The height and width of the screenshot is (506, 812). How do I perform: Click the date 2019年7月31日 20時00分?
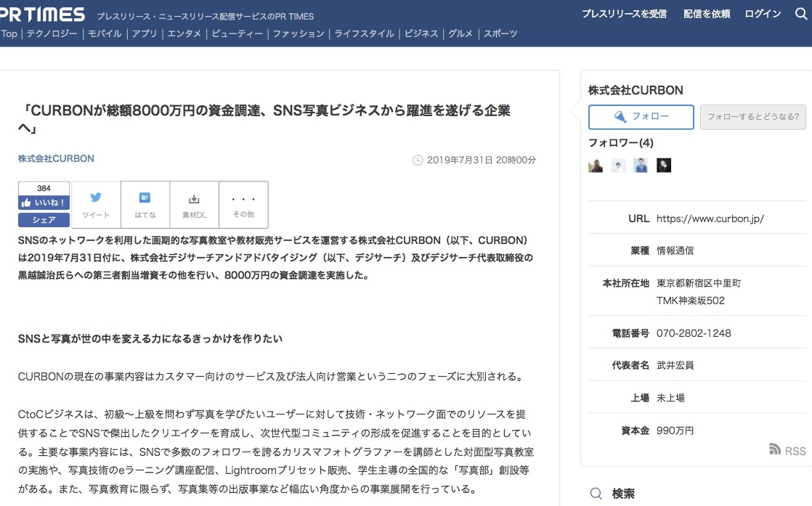pos(482,160)
